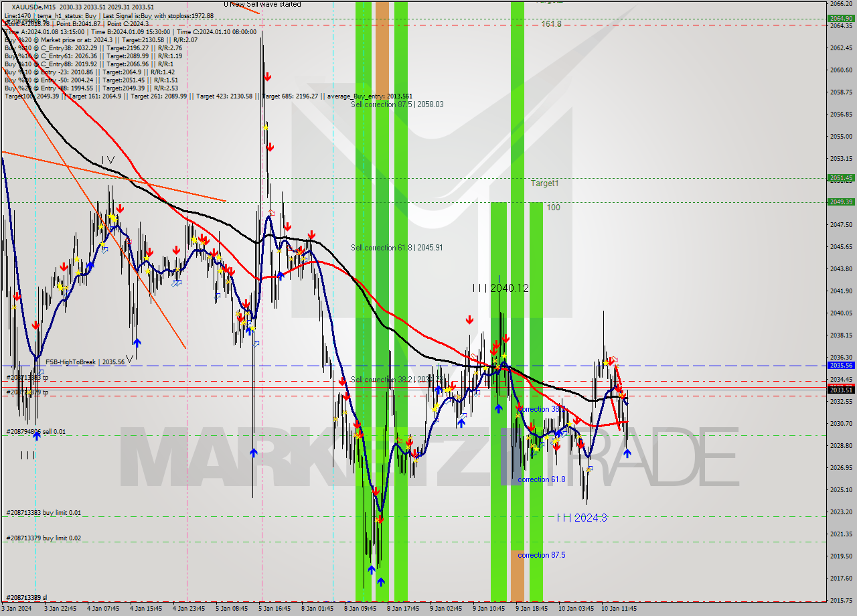Select the 'I I I 2024.3' low marker label

(x=582, y=518)
